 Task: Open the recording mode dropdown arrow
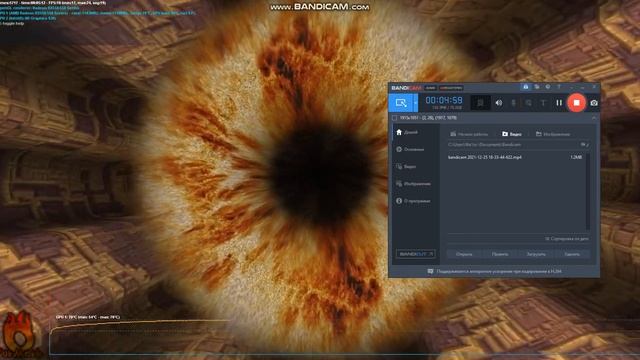coord(416,103)
